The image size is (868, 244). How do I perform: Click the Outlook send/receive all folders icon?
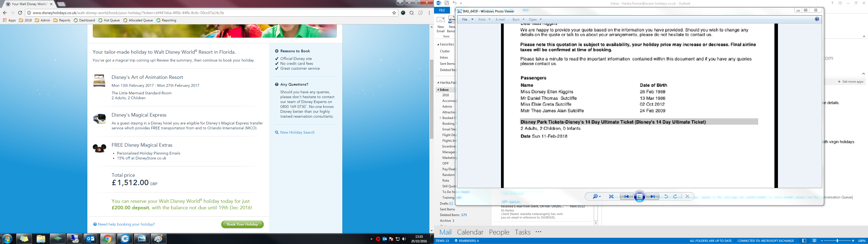pyautogui.click(x=447, y=3)
